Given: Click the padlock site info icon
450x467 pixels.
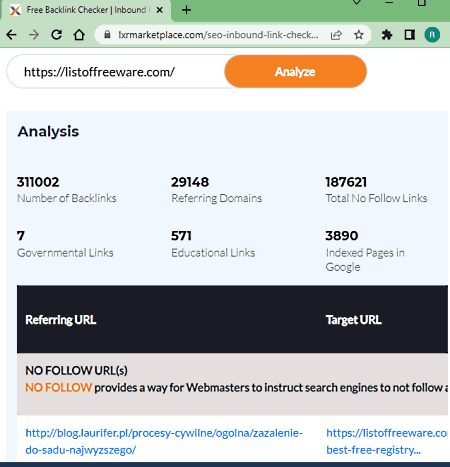Looking at the screenshot, I should 107,34.
